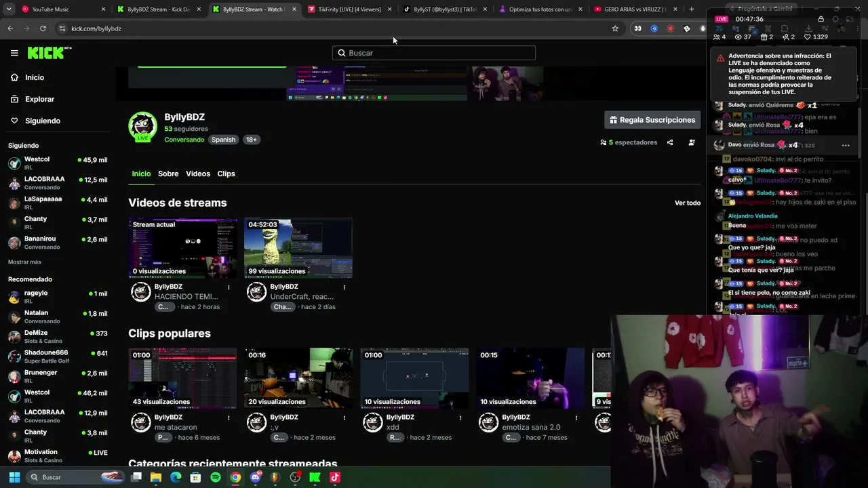Close the YouTube Music tab
Viewport: 868px width, 488px height.
point(104,9)
